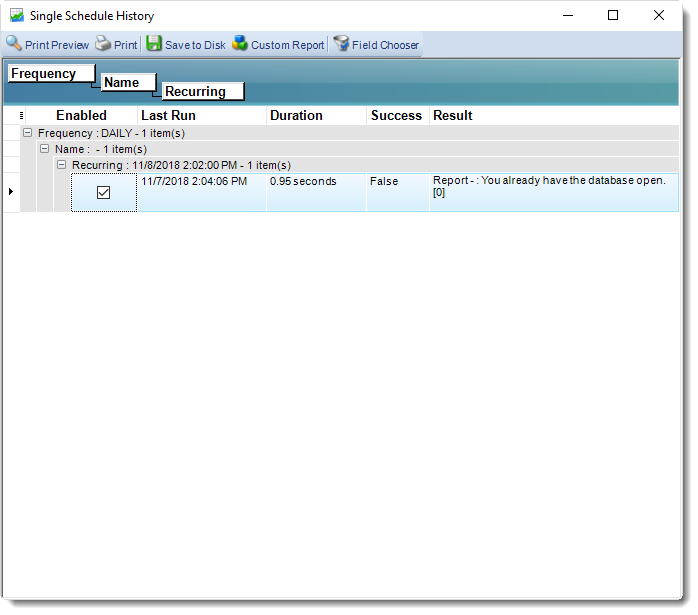The height and width of the screenshot is (615, 698).
Task: Choose Print label in toolbar
Action: point(126,45)
